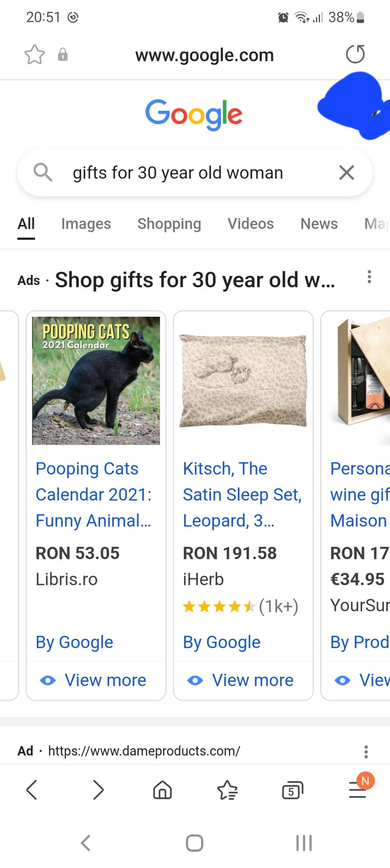Go back with the browser back arrow
390x868 pixels.
32,789
